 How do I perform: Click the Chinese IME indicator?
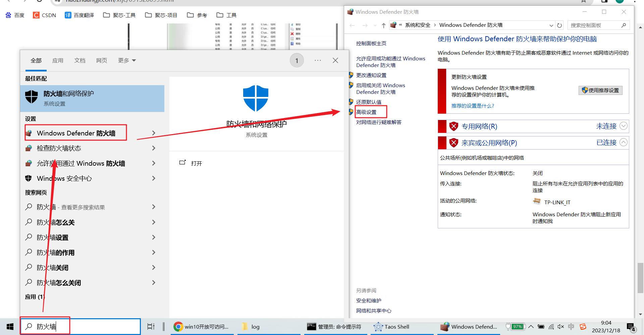coord(571,327)
